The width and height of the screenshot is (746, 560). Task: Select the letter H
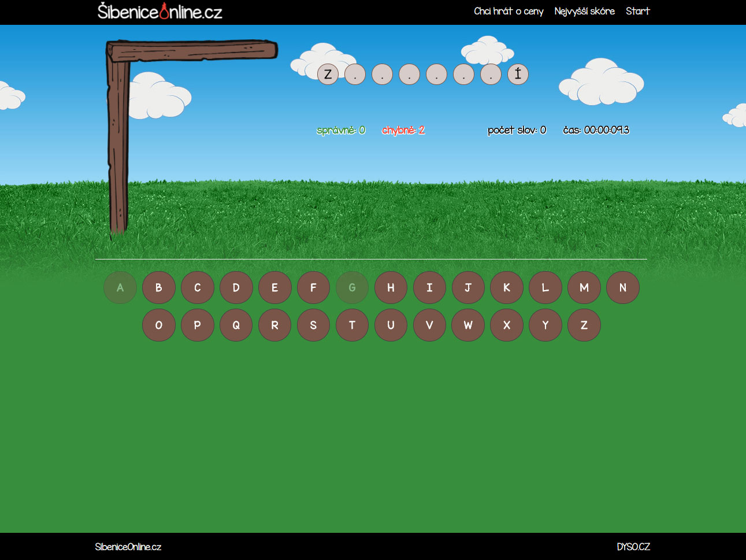coord(391,287)
